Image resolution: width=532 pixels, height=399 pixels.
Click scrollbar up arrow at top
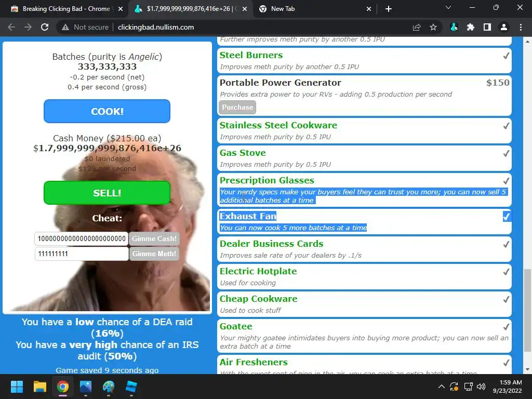click(527, 42)
